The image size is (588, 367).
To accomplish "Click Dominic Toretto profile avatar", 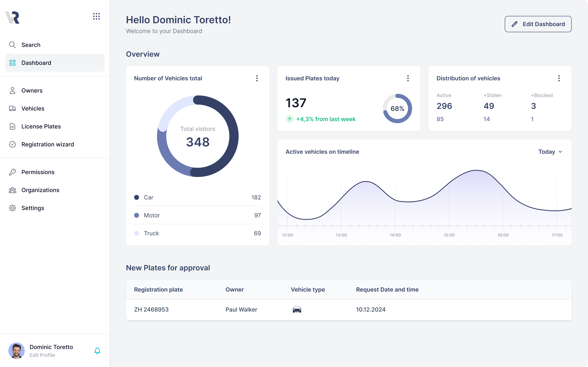I will pyautogui.click(x=17, y=350).
